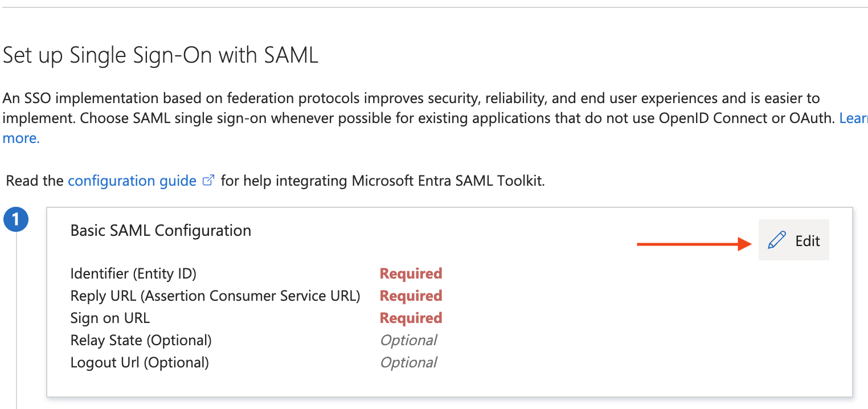Click the external link icon after configuration guide
The height and width of the screenshot is (409, 868).
[209, 181]
